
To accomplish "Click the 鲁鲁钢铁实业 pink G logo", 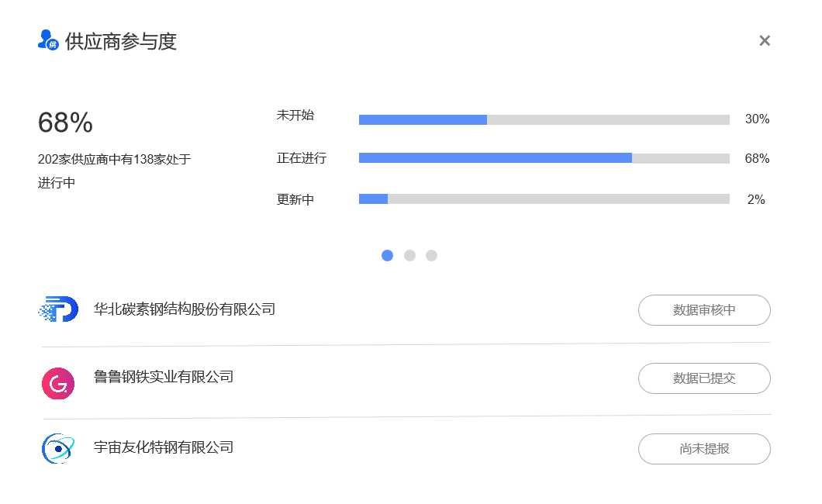I will click(58, 383).
